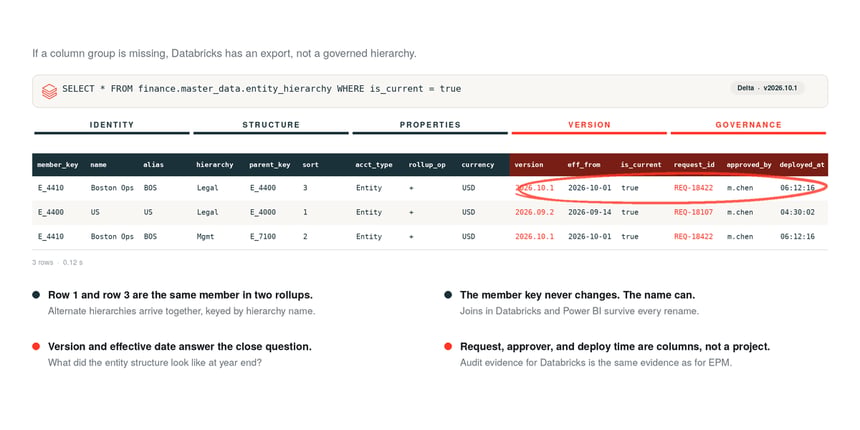
Task: Click the Databricks stack logo in query bar
Action: (49, 91)
